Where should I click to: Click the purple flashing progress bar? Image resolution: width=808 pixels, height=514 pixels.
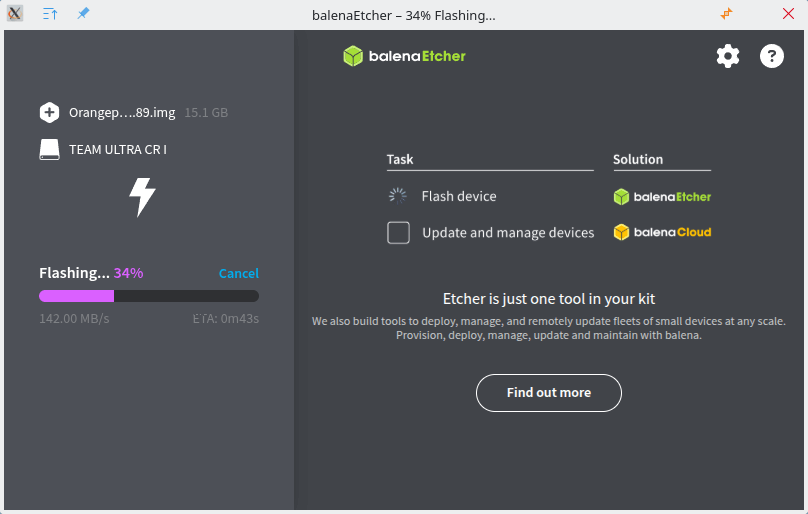[77, 296]
